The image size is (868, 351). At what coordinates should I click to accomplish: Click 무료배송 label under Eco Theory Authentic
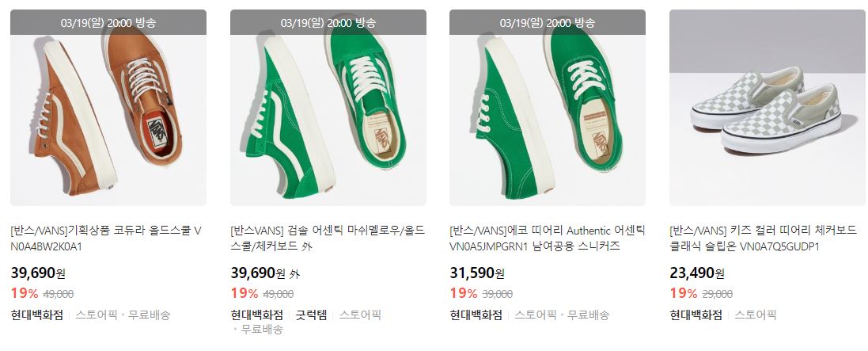pyautogui.click(x=588, y=315)
